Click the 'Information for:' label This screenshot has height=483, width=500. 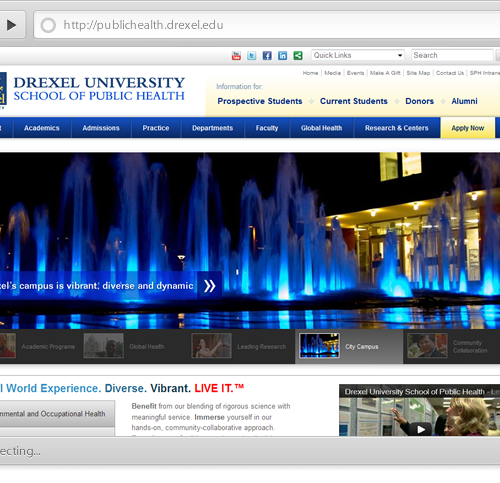point(240,87)
